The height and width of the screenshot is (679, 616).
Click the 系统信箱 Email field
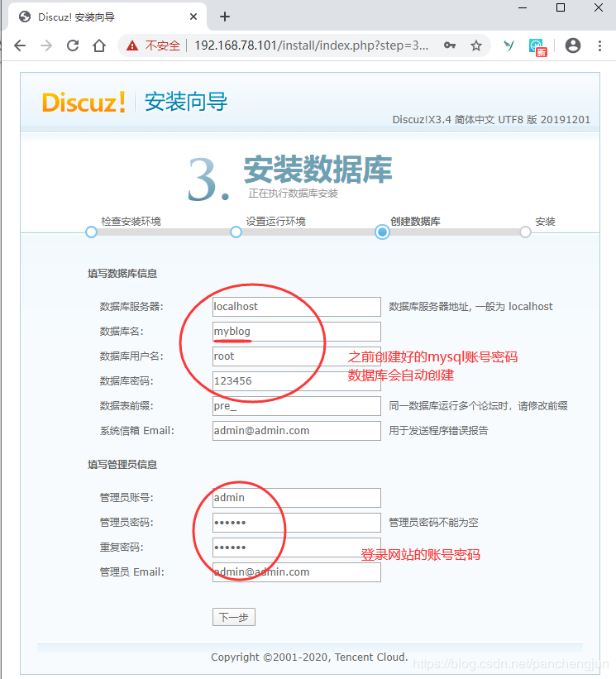coord(297,431)
